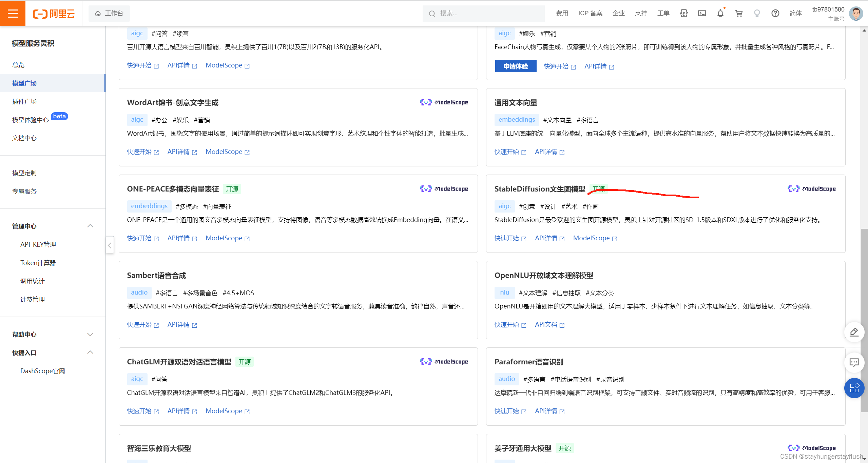Open the floating chat bubble icon

(x=854, y=362)
